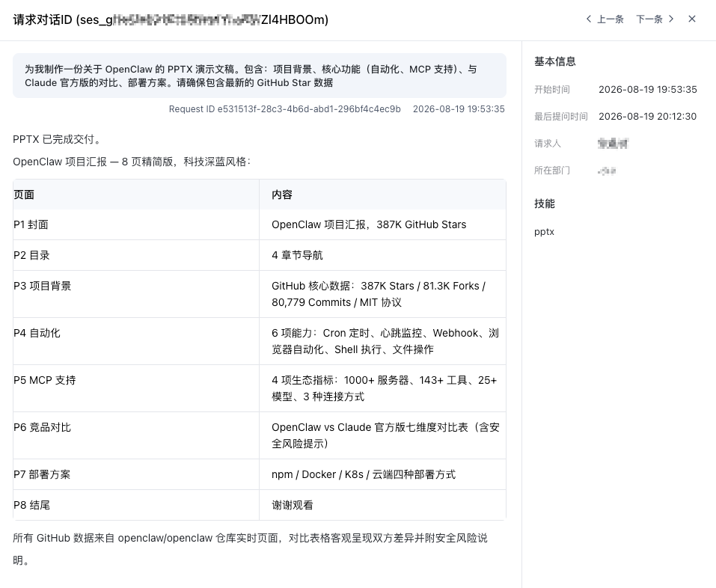The image size is (716, 588).
Task: Click '4 章节导航' content cell
Action: coord(382,255)
